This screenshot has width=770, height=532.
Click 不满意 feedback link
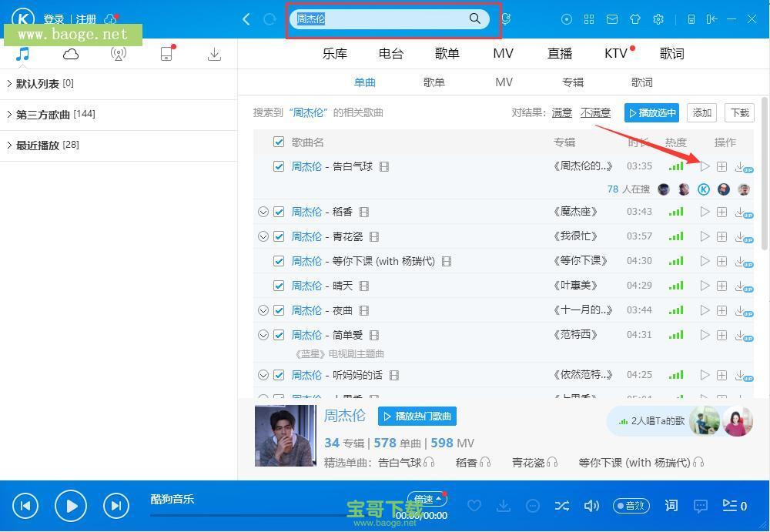coord(595,112)
